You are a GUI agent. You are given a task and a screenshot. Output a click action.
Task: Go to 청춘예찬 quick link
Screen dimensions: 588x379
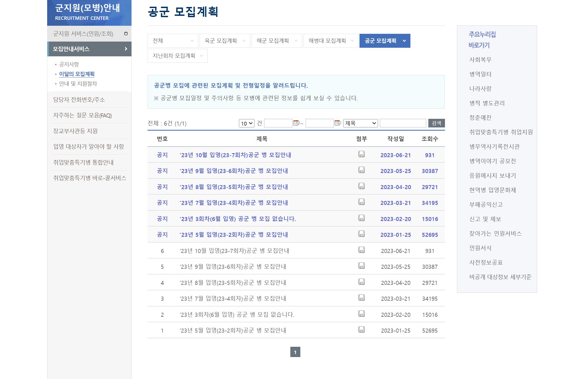[x=480, y=118]
